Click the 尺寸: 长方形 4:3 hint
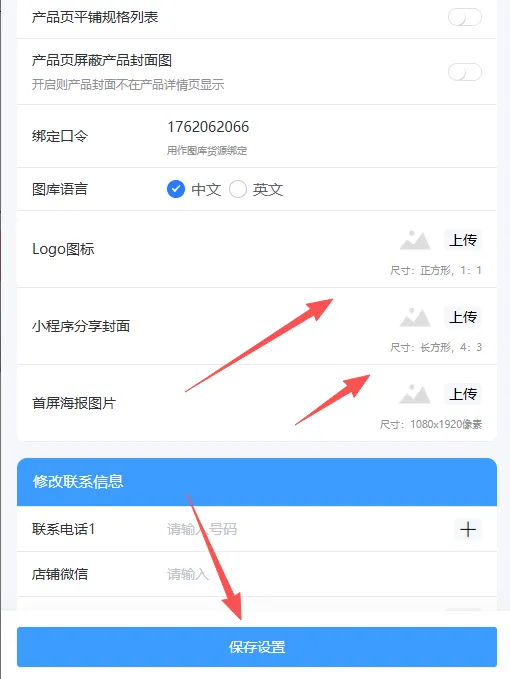Image resolution: width=510 pixels, height=679 pixels. coord(436,347)
